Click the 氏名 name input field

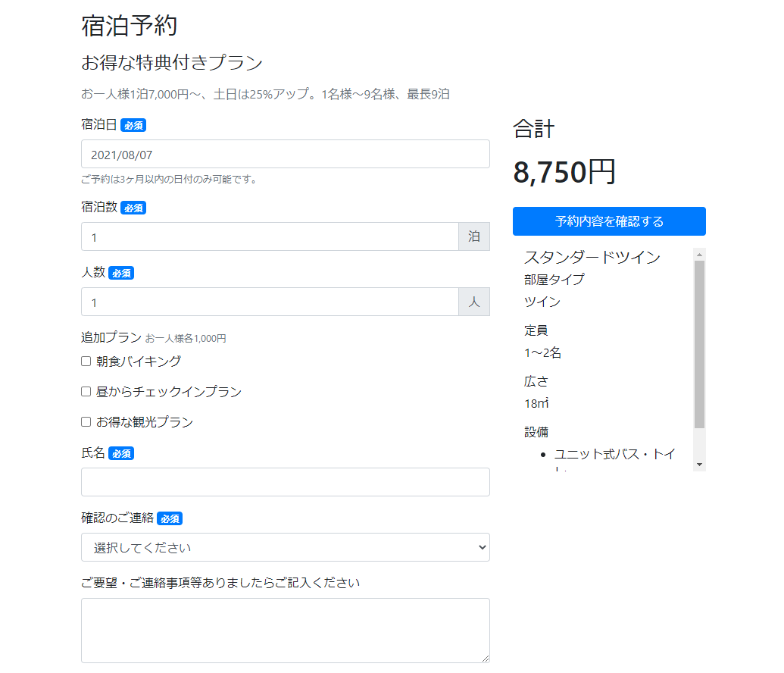tap(285, 481)
